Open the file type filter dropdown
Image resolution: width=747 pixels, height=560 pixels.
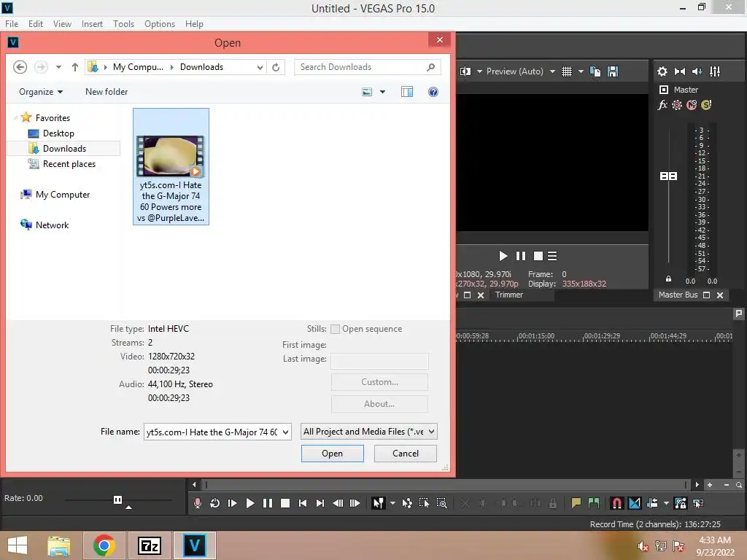(431, 432)
